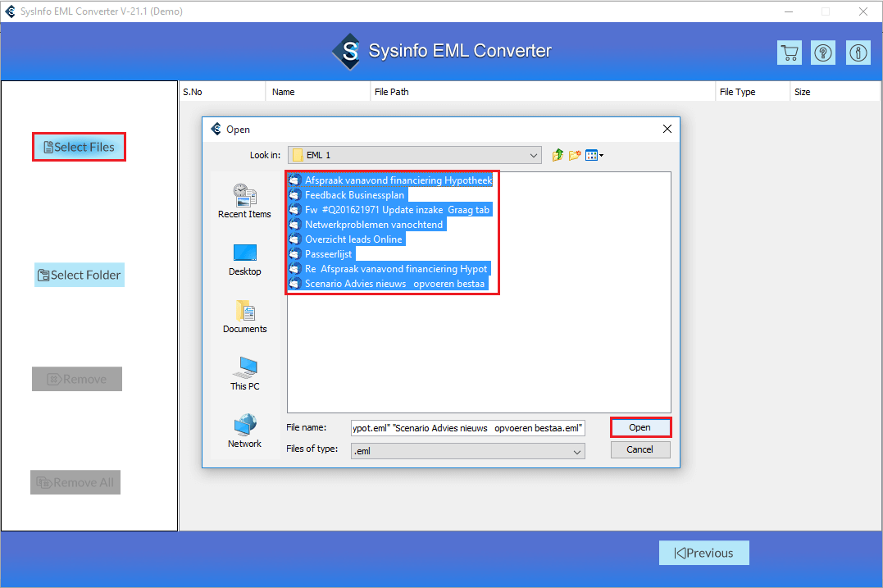Select file Fw #Q201621971 Update inzake
Image resolution: width=883 pixels, height=588 pixels.
click(x=390, y=209)
